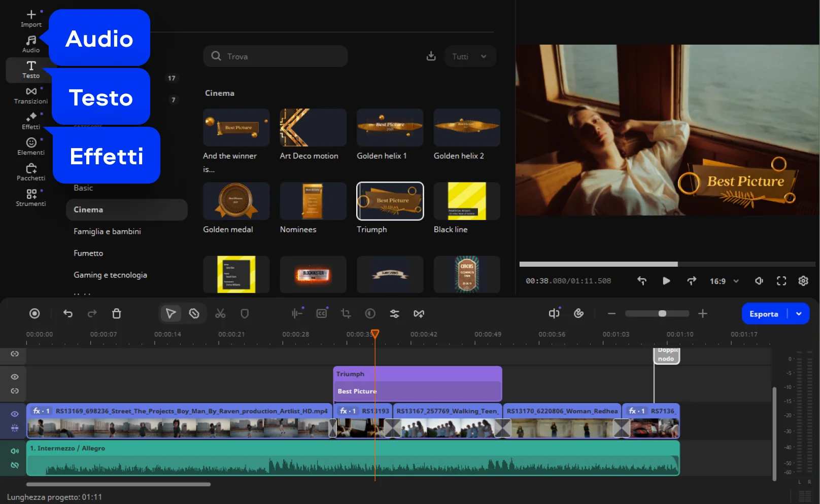The image size is (820, 504).
Task: Open the Elementi panel in sidebar
Action: coord(31,146)
